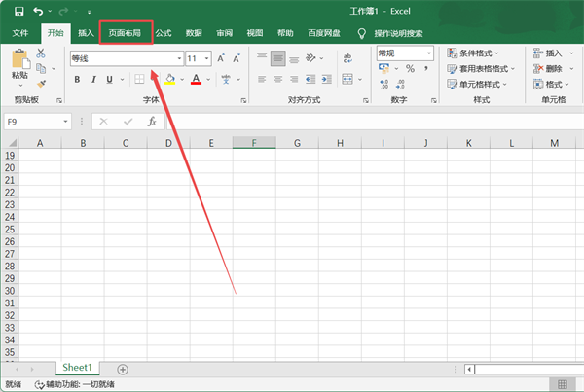Switch to the 公式 tab
Screen dimensions: 584x392
pyautogui.click(x=164, y=33)
